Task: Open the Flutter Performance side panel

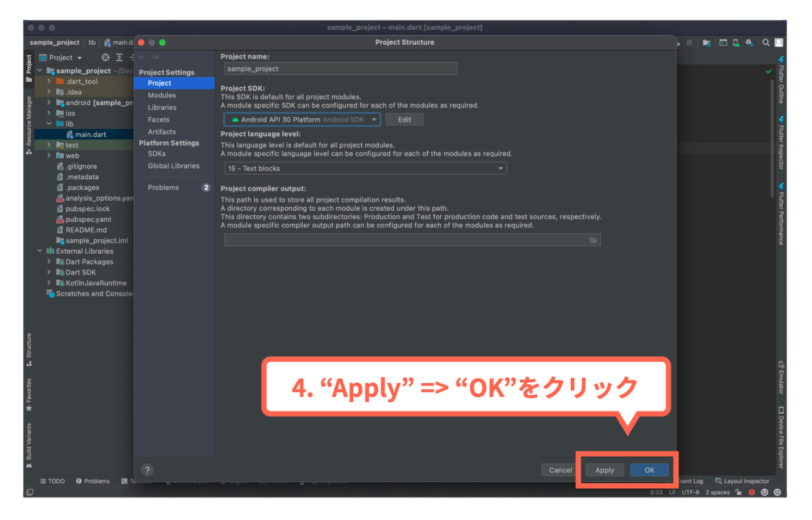Action: tap(781, 214)
